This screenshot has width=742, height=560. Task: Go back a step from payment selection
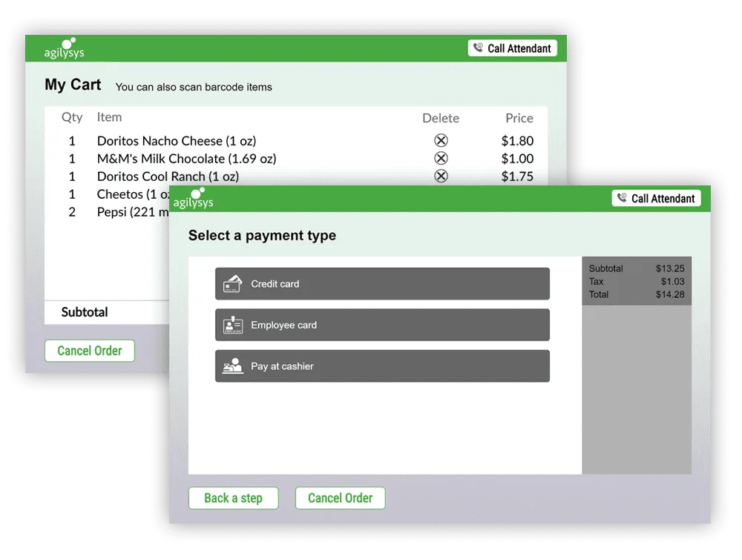click(x=233, y=498)
